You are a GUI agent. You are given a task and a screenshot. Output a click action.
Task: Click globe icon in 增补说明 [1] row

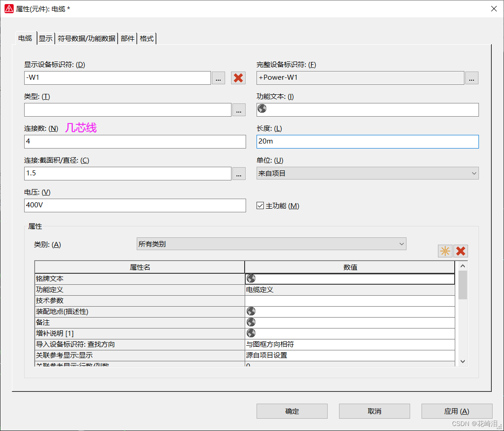251,333
